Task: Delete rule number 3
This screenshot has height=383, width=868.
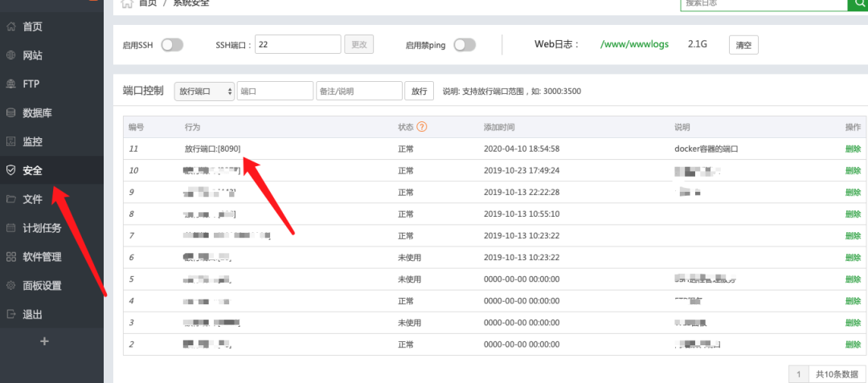Action: [x=853, y=323]
